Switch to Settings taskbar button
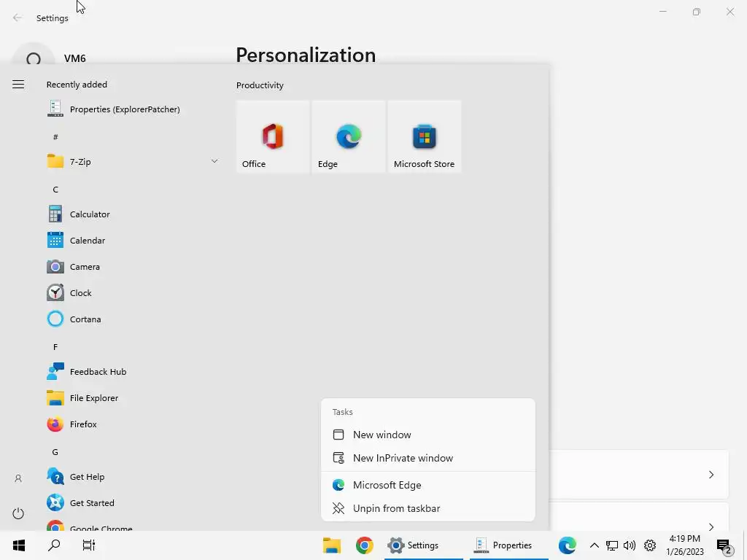This screenshot has width=747, height=560. [x=423, y=545]
